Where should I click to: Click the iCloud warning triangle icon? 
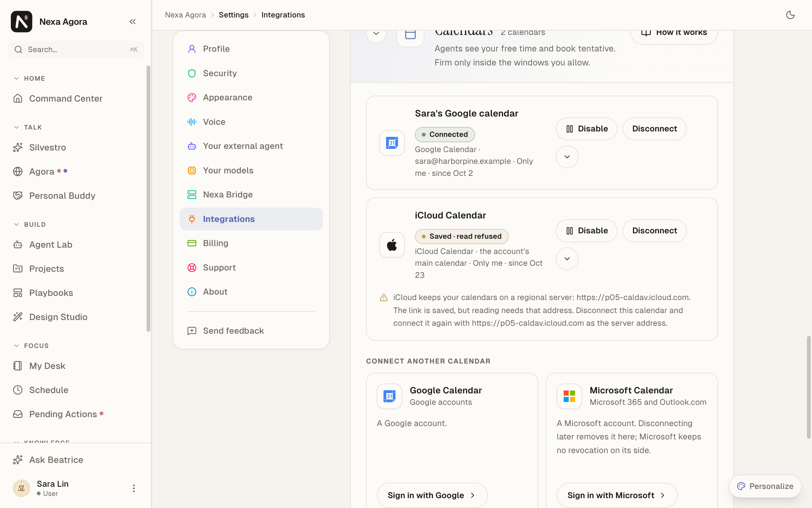(x=383, y=298)
